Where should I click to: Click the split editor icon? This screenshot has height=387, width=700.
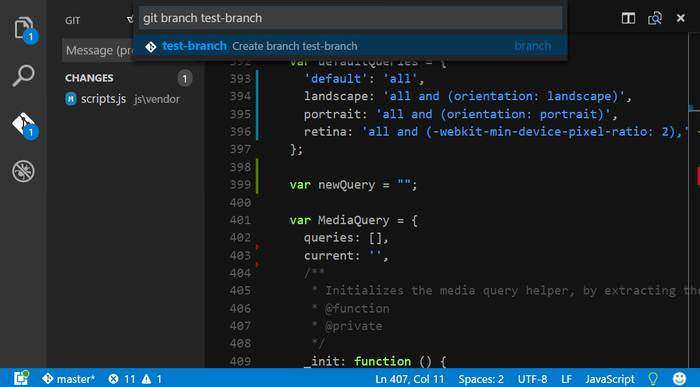[628, 18]
